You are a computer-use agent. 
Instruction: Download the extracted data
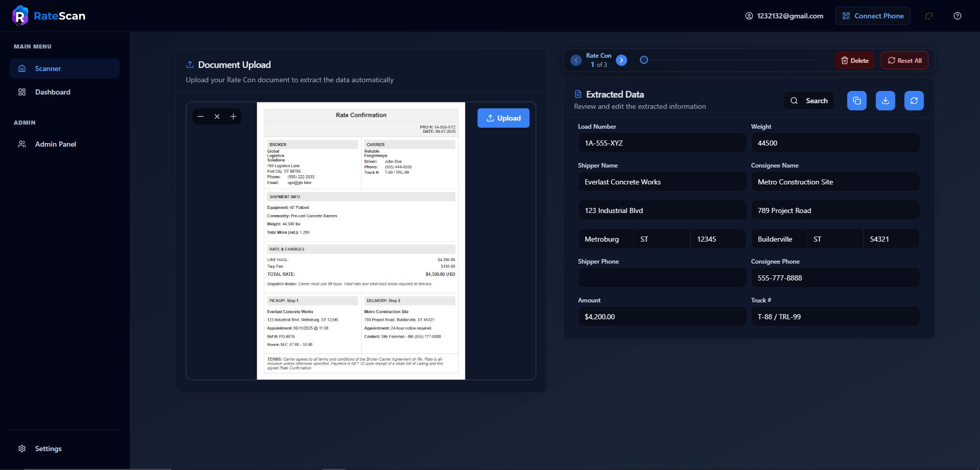[x=886, y=101]
